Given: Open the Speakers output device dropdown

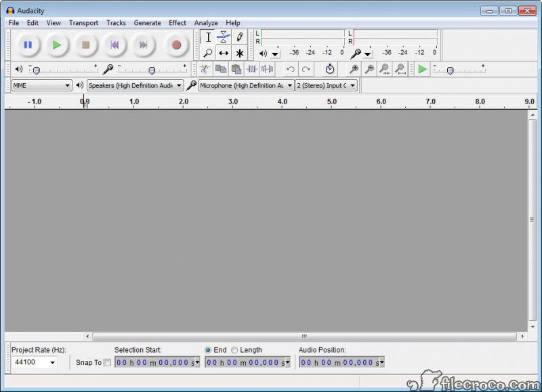Looking at the screenshot, I should tap(135, 85).
